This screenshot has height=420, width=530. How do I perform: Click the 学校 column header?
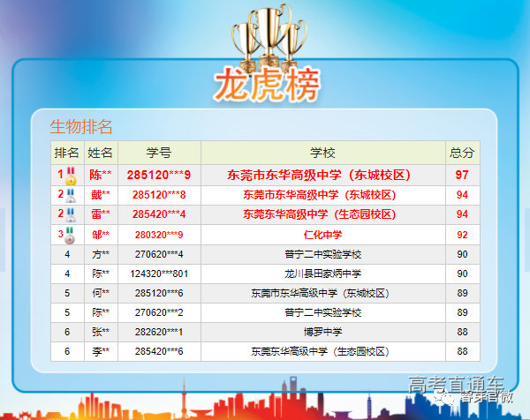tap(322, 153)
